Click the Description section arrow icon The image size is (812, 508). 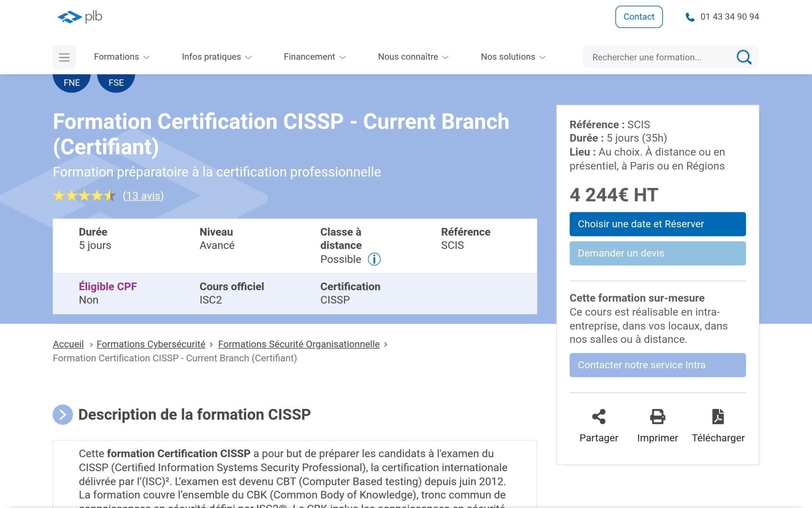point(63,415)
